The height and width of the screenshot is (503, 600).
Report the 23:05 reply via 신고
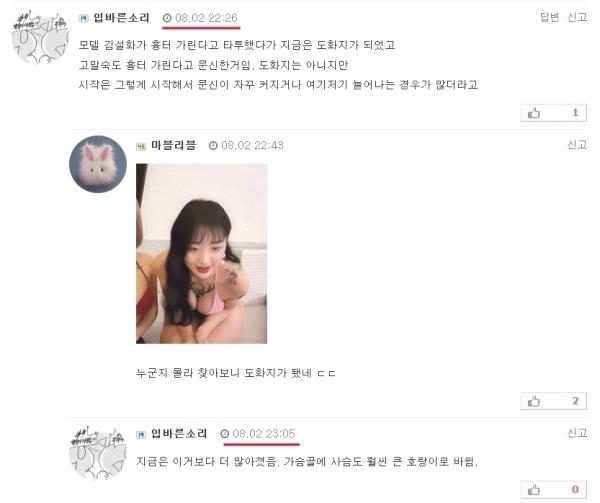tap(577, 433)
